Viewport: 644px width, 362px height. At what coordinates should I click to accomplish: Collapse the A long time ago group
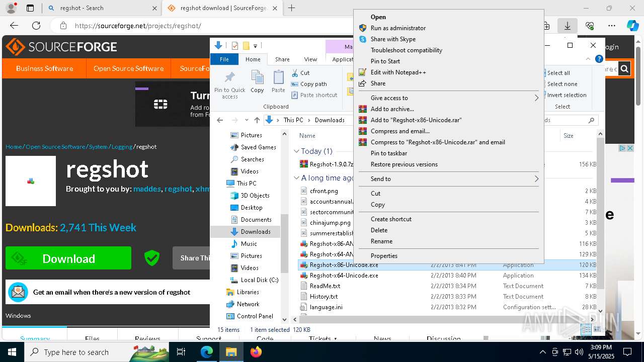point(296,178)
